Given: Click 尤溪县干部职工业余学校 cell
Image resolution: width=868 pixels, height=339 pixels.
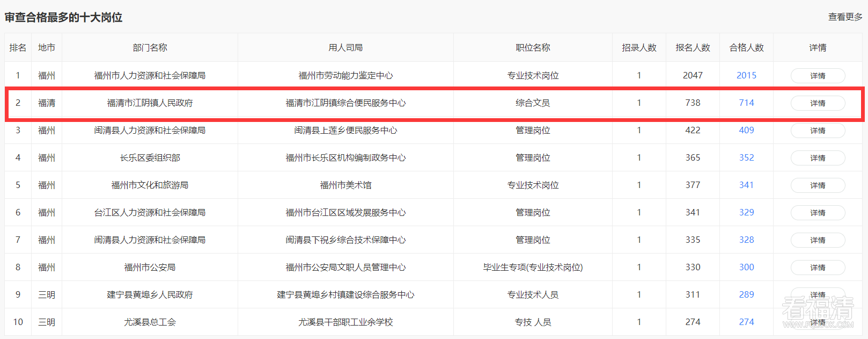Looking at the screenshot, I should [x=345, y=322].
